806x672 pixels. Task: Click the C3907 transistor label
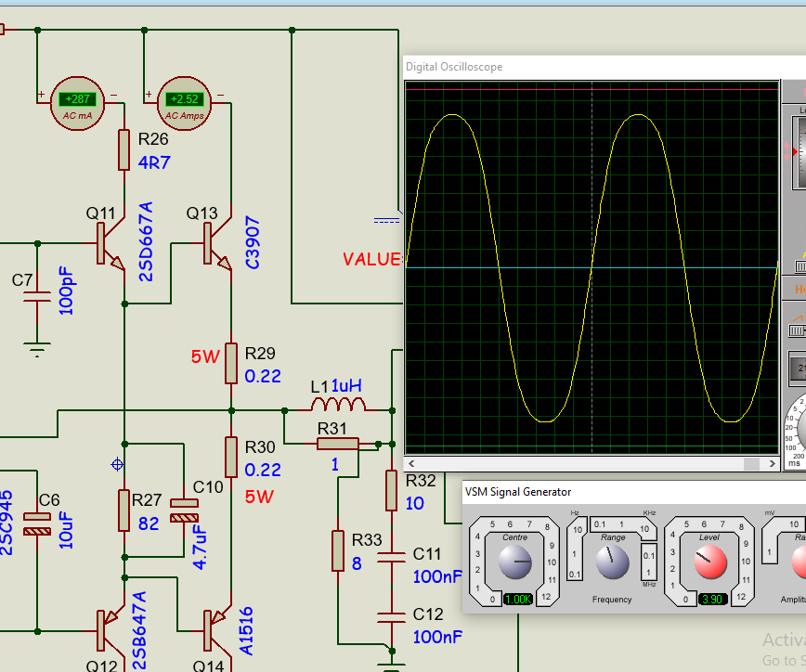(x=253, y=242)
